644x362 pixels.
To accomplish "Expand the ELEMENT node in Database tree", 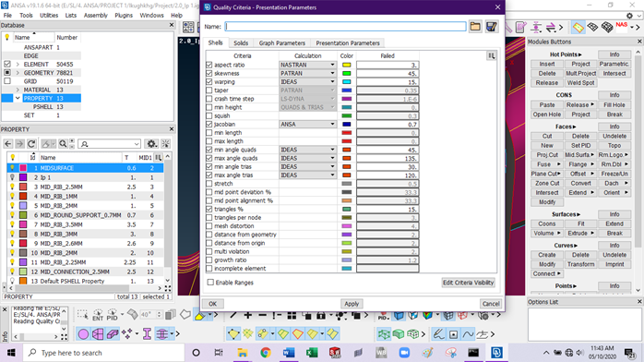I will pos(18,65).
